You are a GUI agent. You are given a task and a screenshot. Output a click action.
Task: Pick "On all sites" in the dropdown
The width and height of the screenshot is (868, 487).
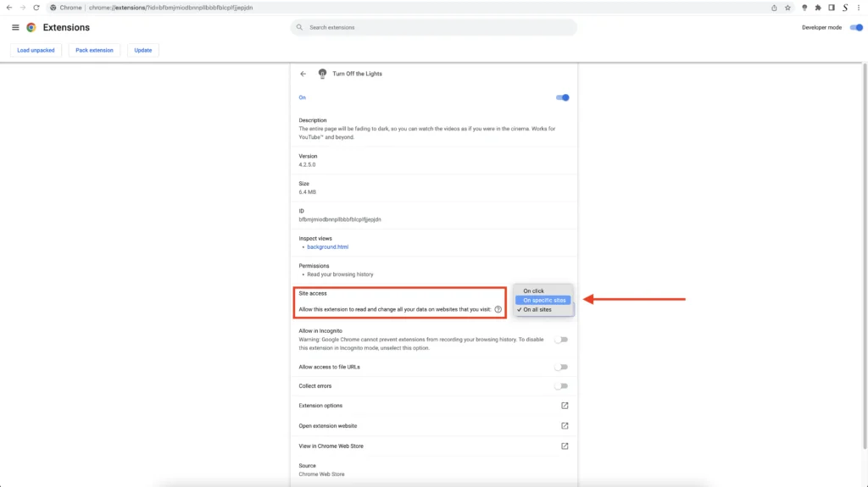pos(537,310)
